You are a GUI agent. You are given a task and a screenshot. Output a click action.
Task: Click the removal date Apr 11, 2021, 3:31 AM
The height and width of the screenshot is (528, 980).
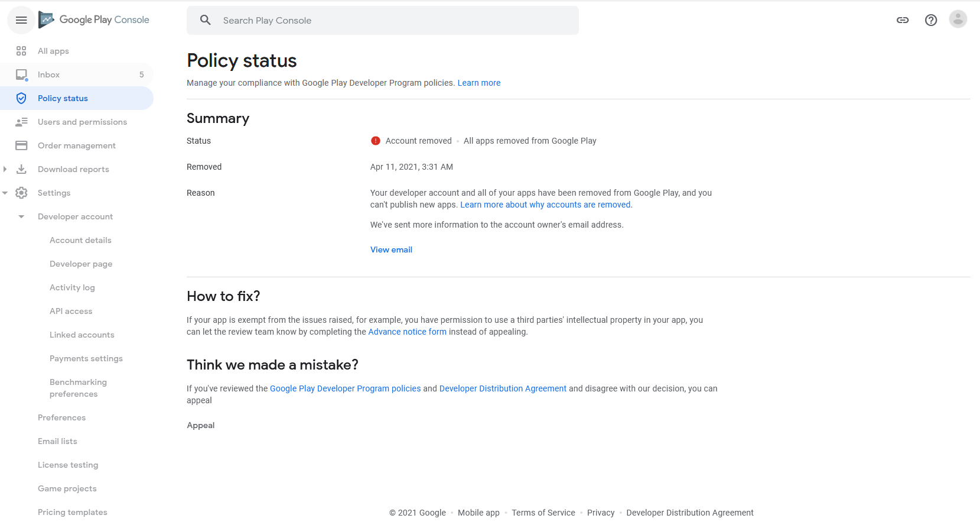click(412, 167)
